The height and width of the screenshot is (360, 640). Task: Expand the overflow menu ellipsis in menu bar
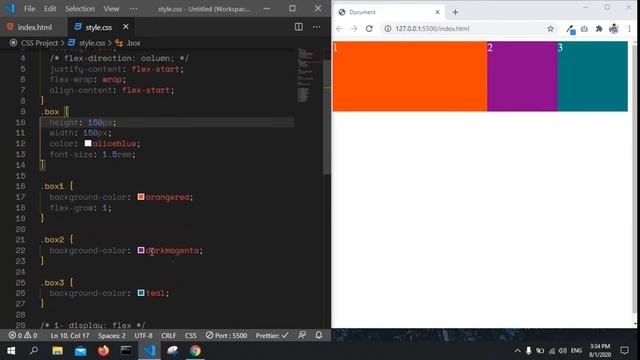click(133, 9)
